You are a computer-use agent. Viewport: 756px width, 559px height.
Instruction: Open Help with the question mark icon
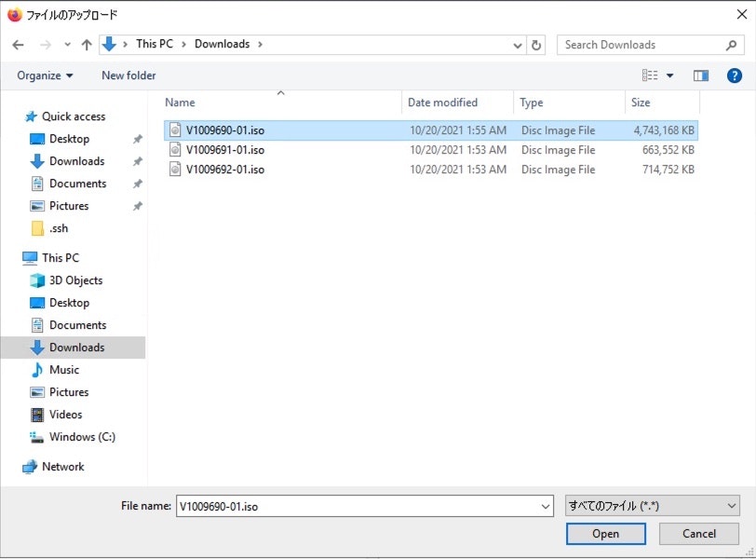click(735, 75)
